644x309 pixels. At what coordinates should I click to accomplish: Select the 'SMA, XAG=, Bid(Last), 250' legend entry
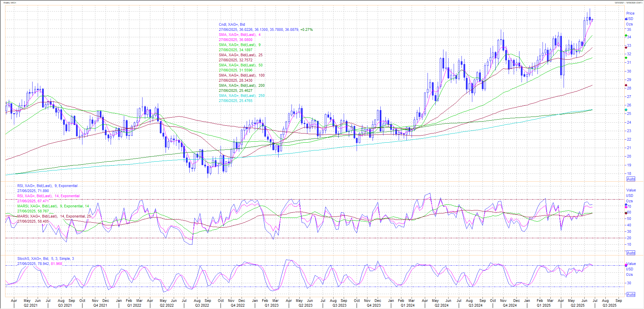coord(242,96)
